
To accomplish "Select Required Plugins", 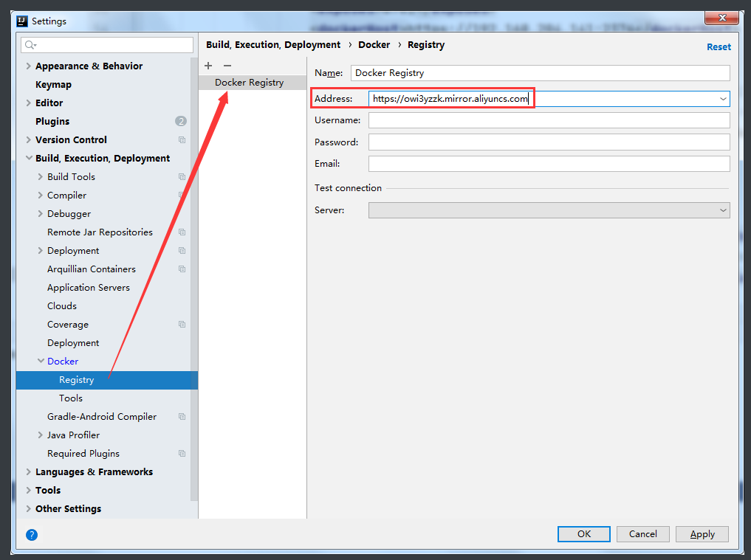I will click(x=83, y=454).
